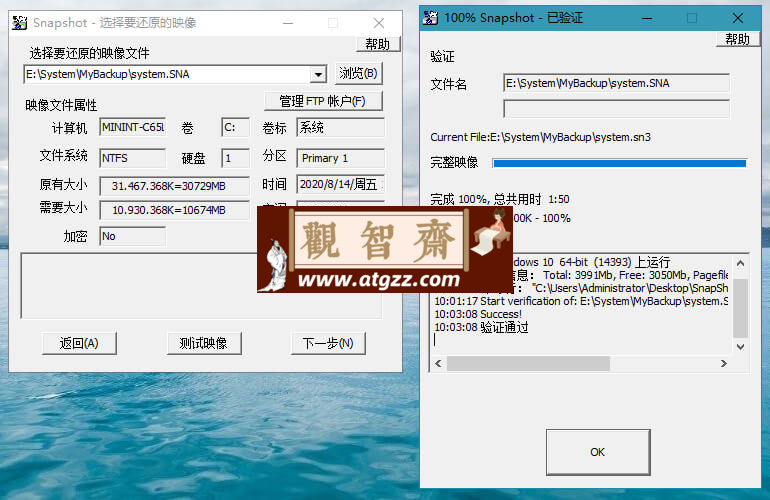The width and height of the screenshot is (770, 500).
Task: Click the 需要大小 field showing 10674MB
Action: coord(174,210)
